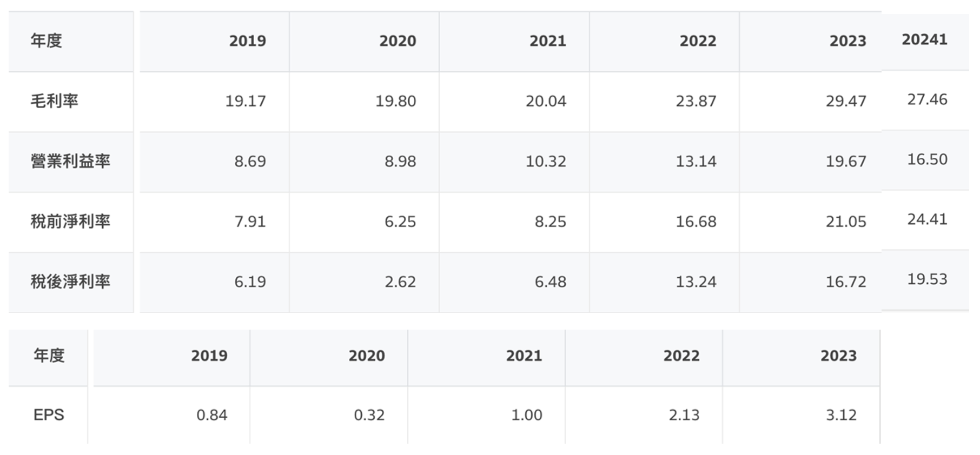Click the gross margin value 20.04
Image resolution: width=980 pixels, height=455 pixels.
tap(546, 101)
